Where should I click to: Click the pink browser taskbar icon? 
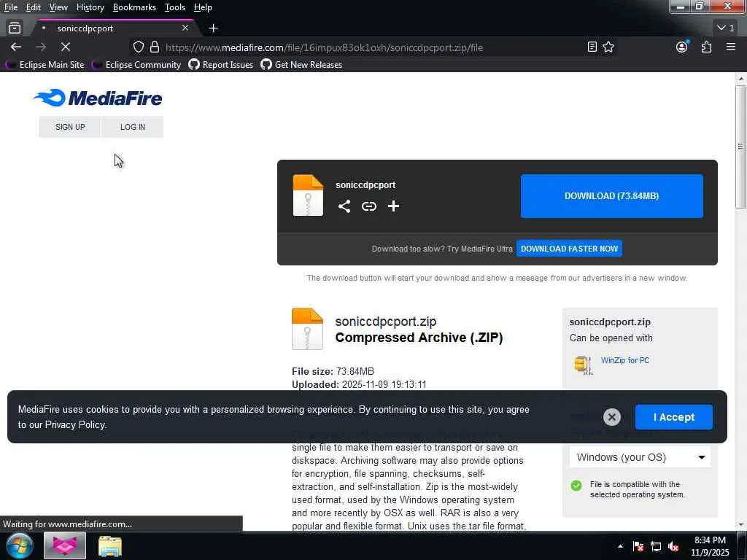coord(65,545)
